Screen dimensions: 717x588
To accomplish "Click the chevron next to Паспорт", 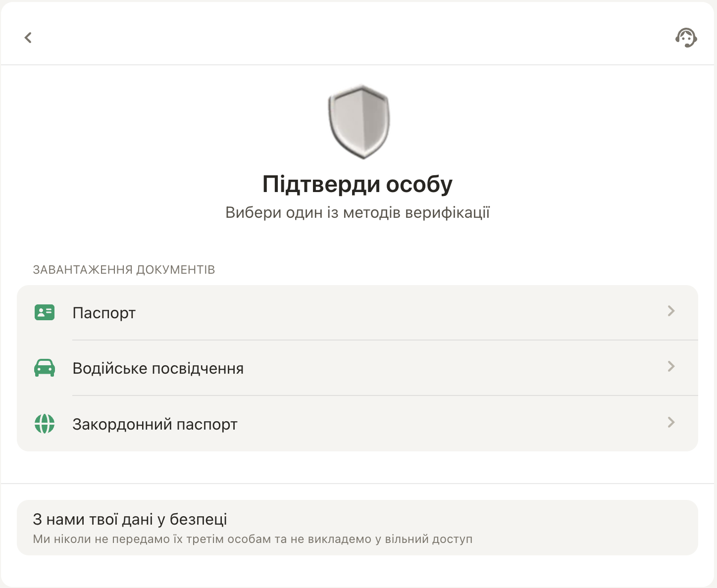I will pos(671,311).
